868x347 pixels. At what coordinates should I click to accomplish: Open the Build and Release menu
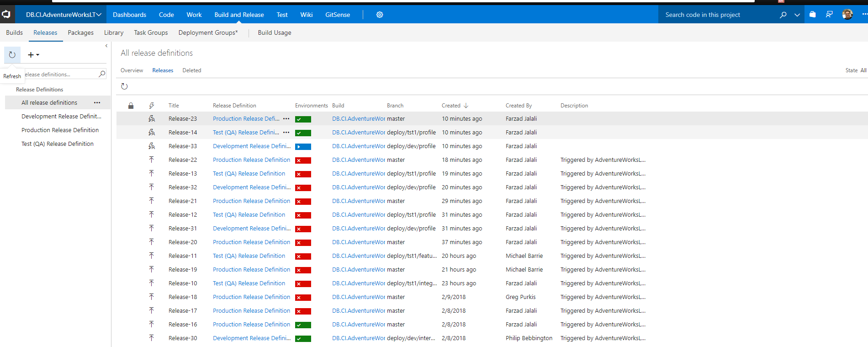[239, 15]
